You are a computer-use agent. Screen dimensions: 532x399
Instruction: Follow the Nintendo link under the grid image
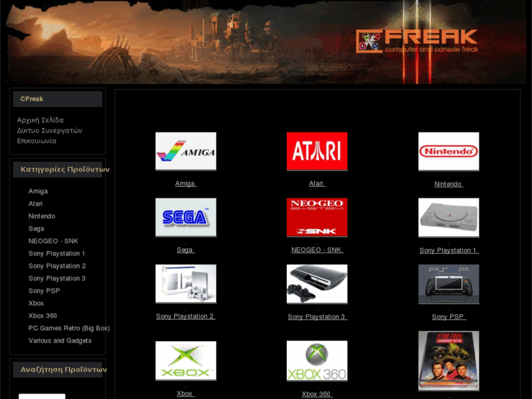point(449,184)
